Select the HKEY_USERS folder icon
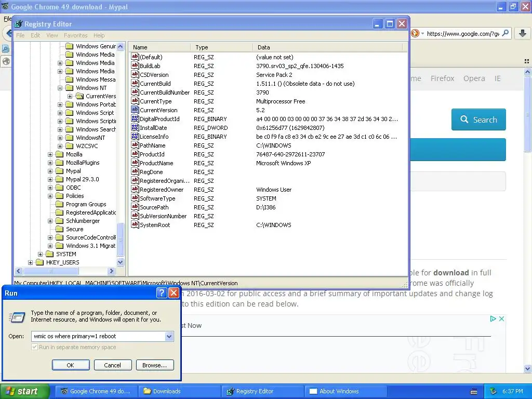The image size is (532, 399). (x=40, y=262)
